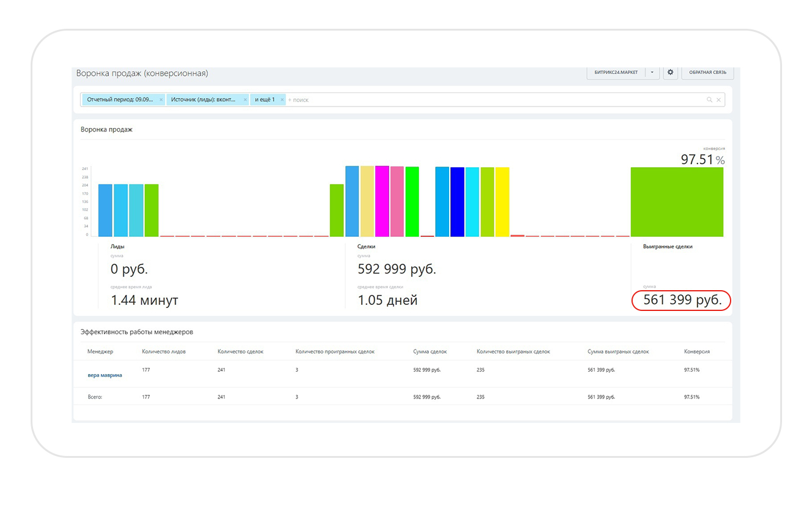Click the '+ поиск' filter input field
812x505 pixels.
(x=490, y=100)
